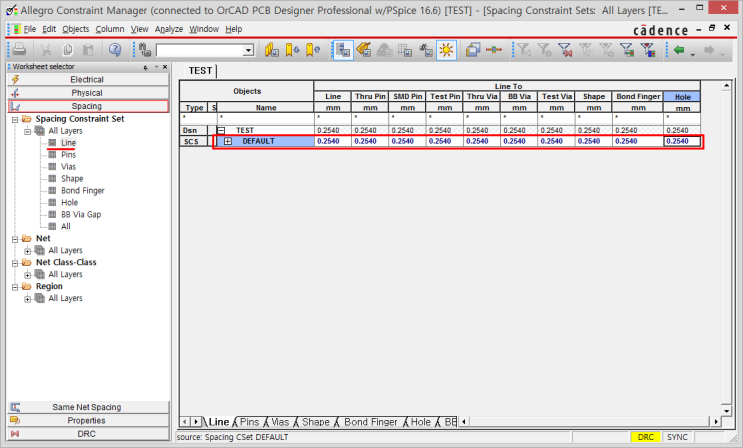Open the Column menu

click(110, 29)
